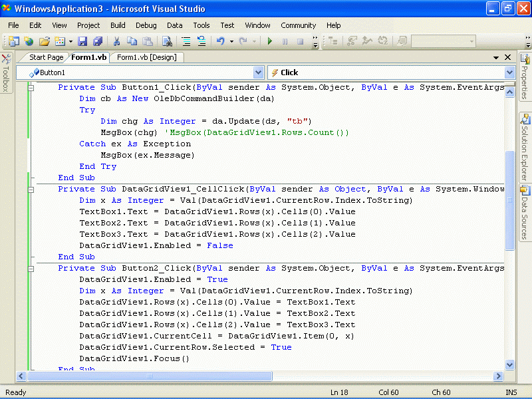Open the Debug menu
The height and width of the screenshot is (399, 532).
pos(146,25)
